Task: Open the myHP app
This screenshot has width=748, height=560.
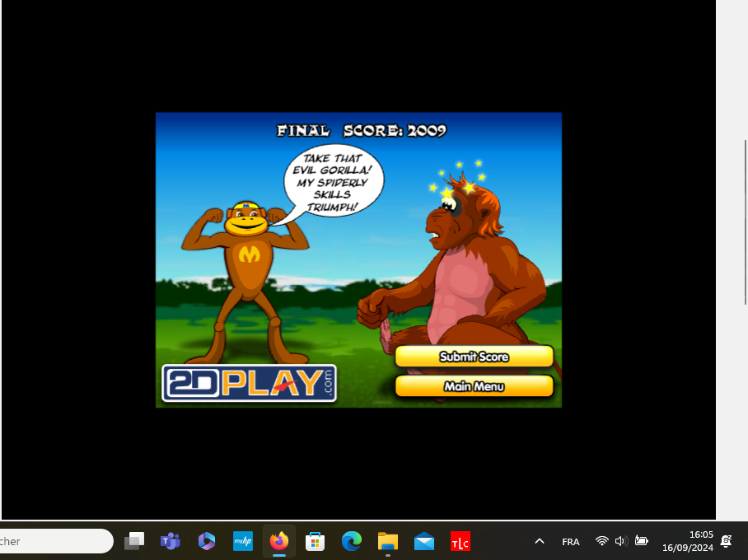Action: 243,541
